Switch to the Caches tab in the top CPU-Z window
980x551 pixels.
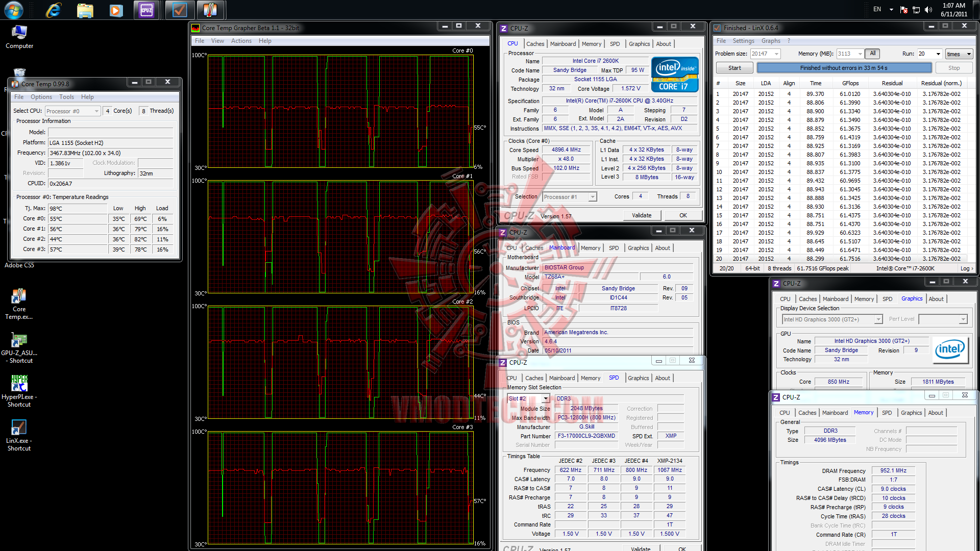click(535, 44)
